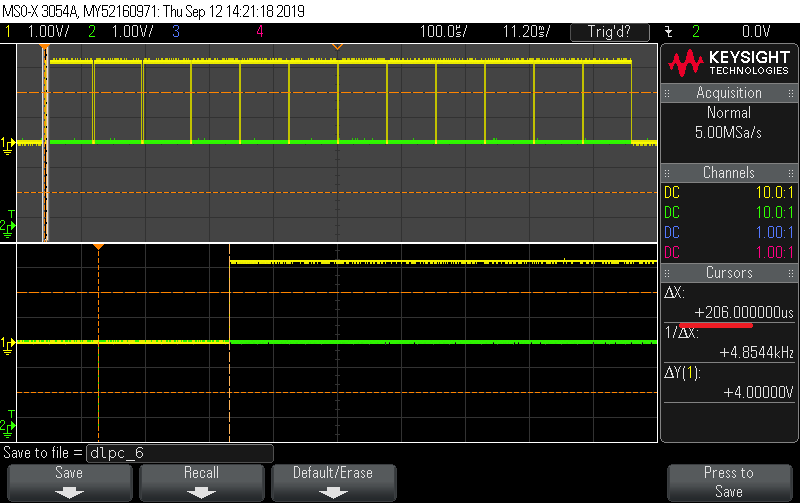This screenshot has height=503, width=800.
Task: Click the green channel 2 DC 10.0:1 row
Action: click(x=729, y=213)
